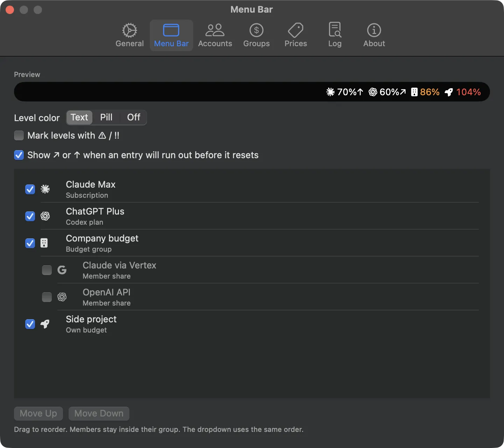Set level color to Text
The height and width of the screenshot is (448, 504).
[79, 117]
